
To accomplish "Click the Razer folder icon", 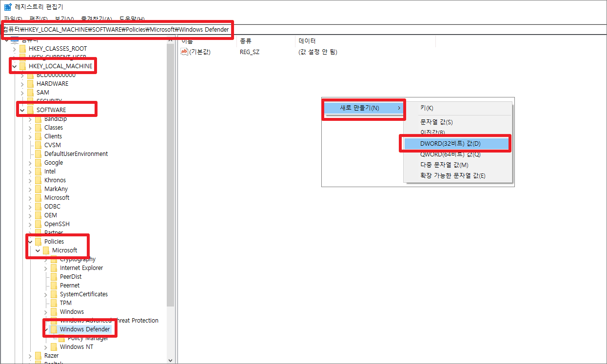I will (39, 356).
